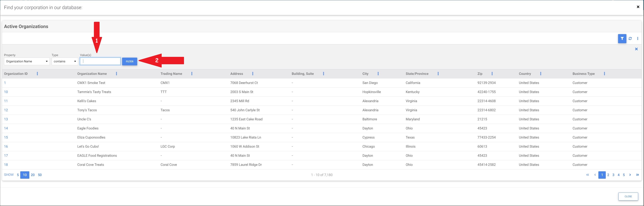Open Business Type column options menu
Screen dimensions: 644x206
pos(604,74)
